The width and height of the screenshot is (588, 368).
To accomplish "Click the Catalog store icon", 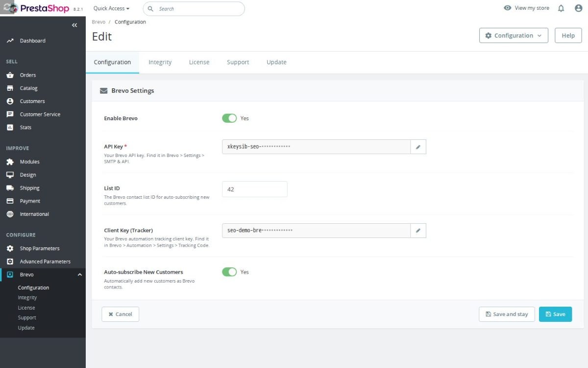I will (x=10, y=88).
